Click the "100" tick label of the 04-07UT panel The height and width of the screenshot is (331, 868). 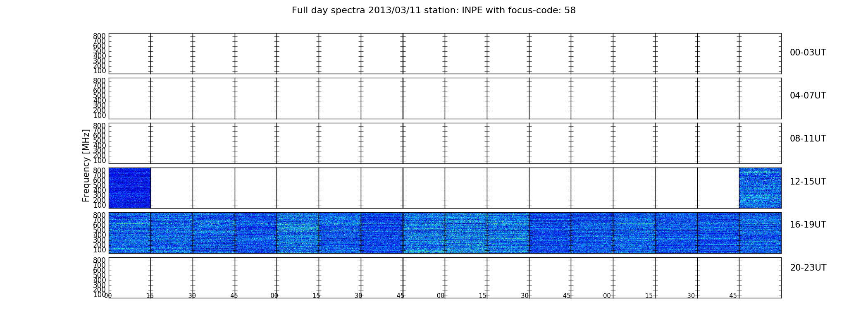(99, 115)
